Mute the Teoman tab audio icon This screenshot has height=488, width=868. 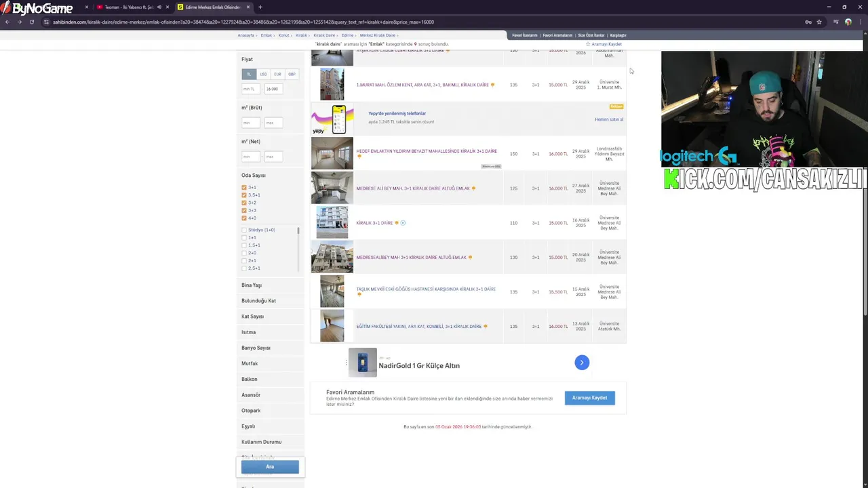[159, 7]
